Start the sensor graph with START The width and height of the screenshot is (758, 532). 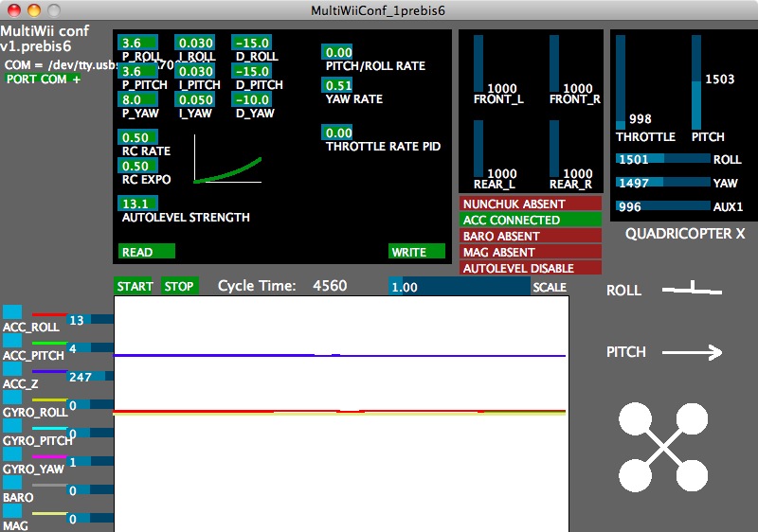(x=134, y=286)
